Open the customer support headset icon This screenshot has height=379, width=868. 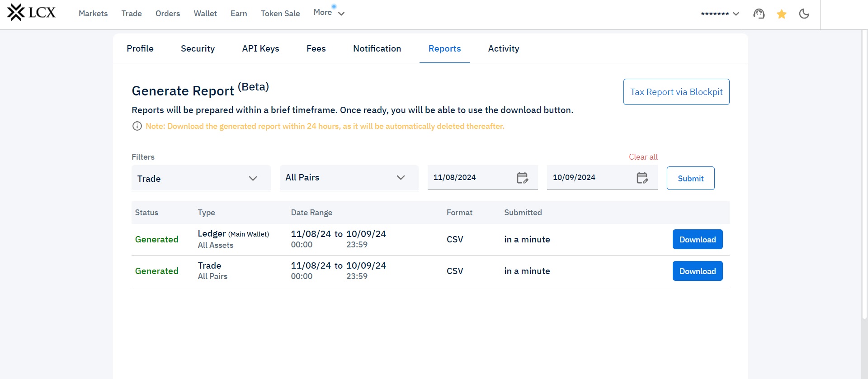point(759,14)
